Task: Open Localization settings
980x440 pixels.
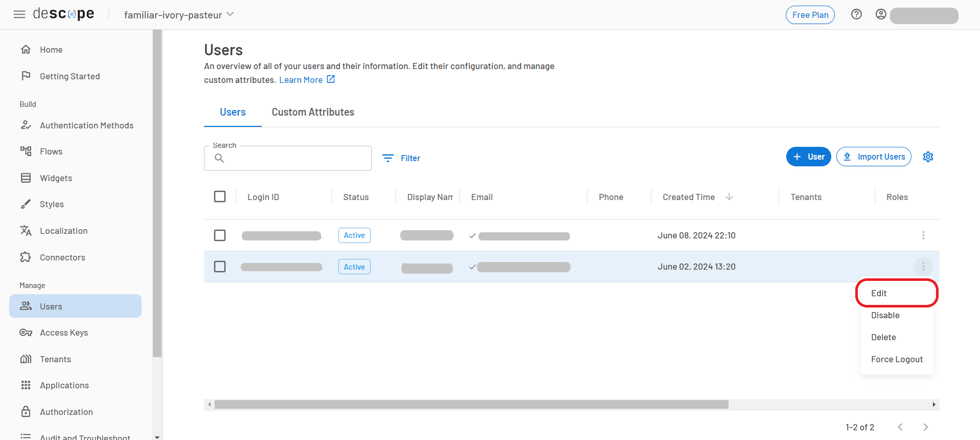Action: (64, 231)
